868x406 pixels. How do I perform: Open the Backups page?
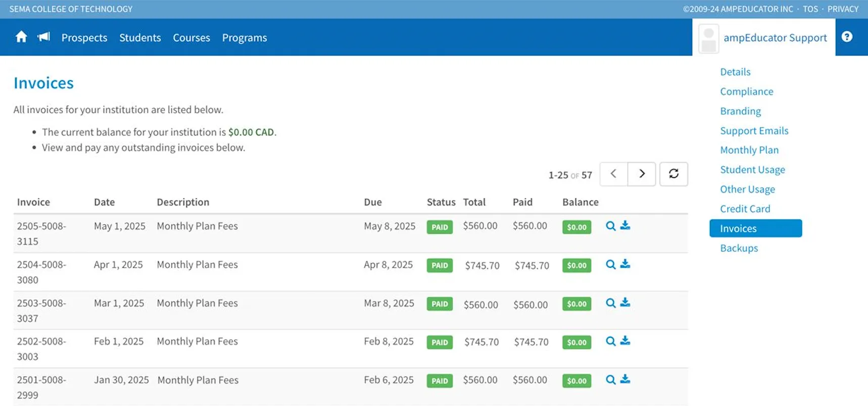tap(739, 248)
